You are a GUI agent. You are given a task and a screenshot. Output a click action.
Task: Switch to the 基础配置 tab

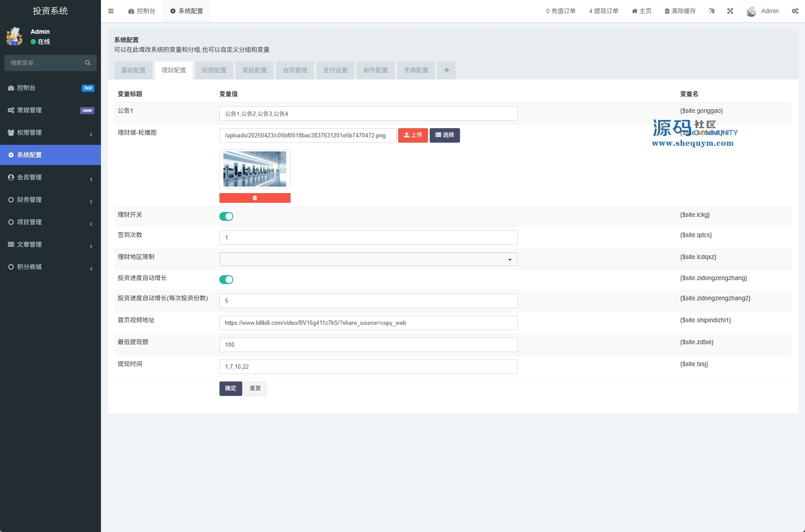pyautogui.click(x=133, y=70)
